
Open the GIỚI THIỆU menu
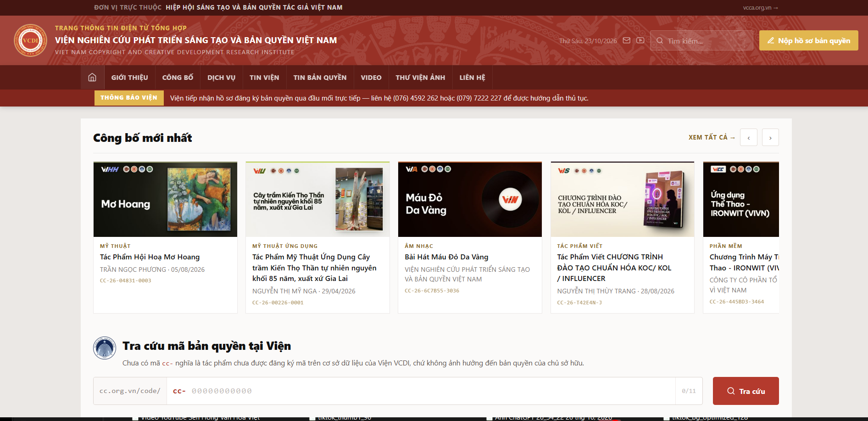(129, 77)
